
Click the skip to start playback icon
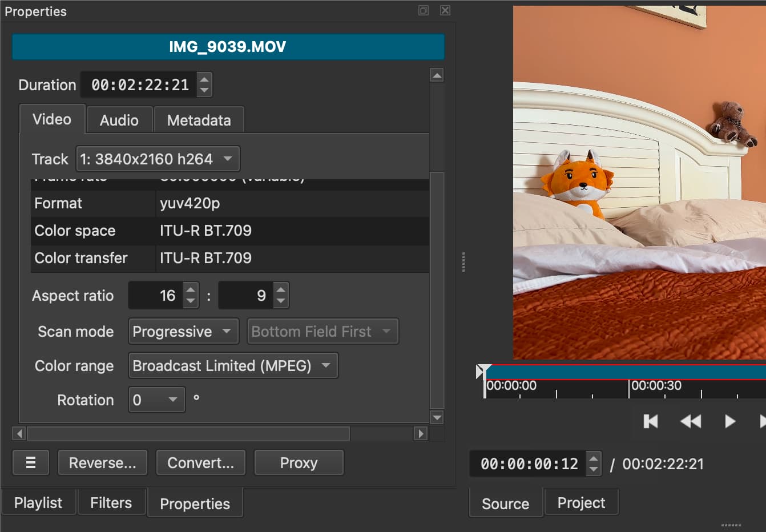651,421
